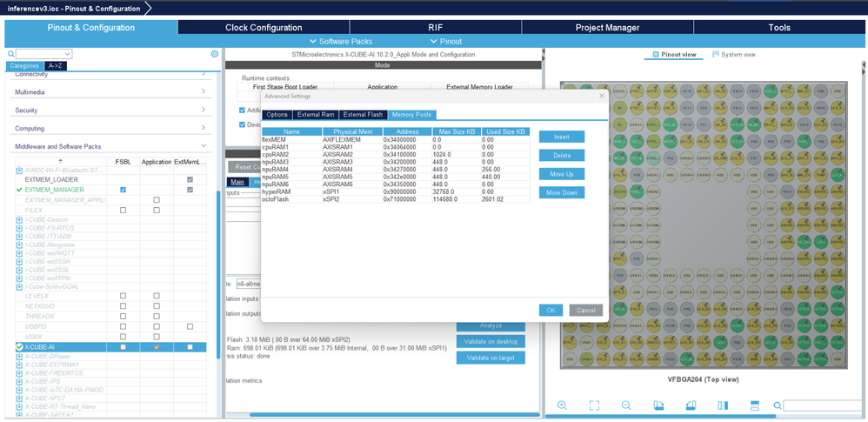Click download icon for AIROC-Wi-Fi-Bluetooth
Image resolution: width=868 pixels, height=422 pixels.
pyautogui.click(x=20, y=170)
